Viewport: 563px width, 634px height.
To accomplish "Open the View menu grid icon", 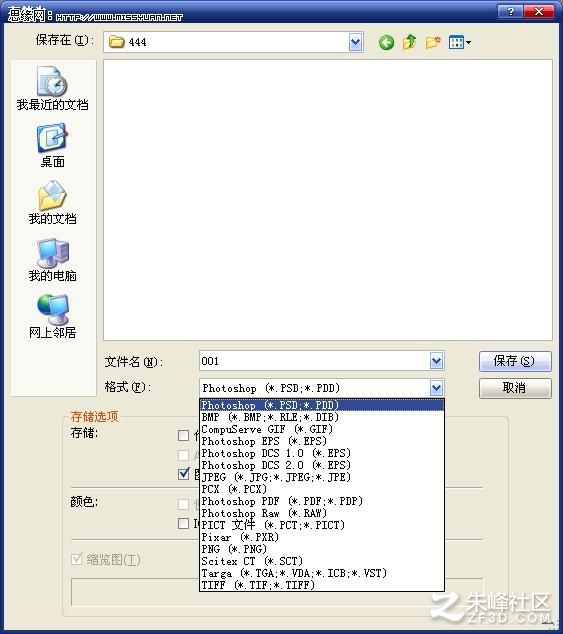I will click(x=459, y=42).
